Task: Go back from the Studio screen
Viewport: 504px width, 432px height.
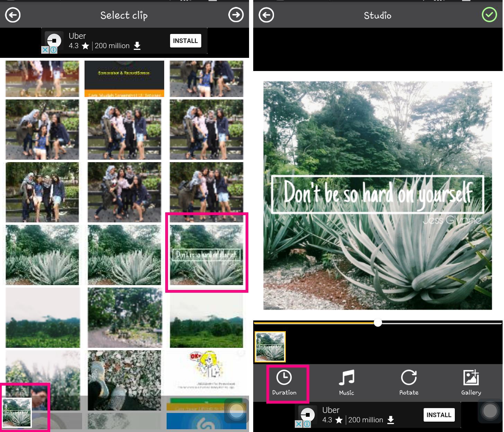Action: (266, 15)
